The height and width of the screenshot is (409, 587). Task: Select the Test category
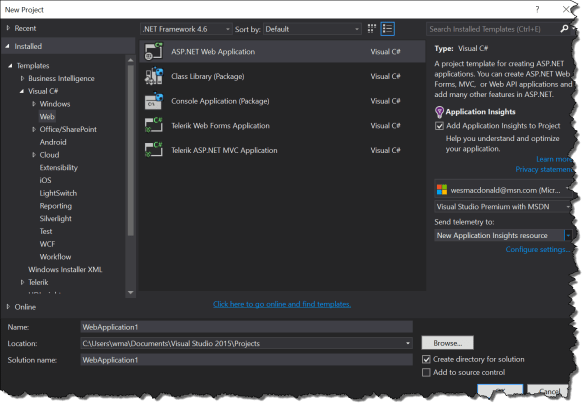tap(46, 231)
